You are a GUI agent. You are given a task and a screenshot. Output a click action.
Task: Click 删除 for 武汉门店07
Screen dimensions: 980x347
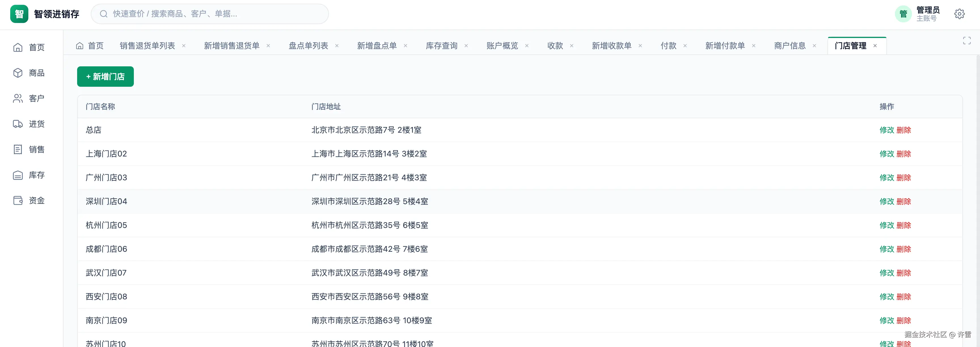tap(903, 273)
